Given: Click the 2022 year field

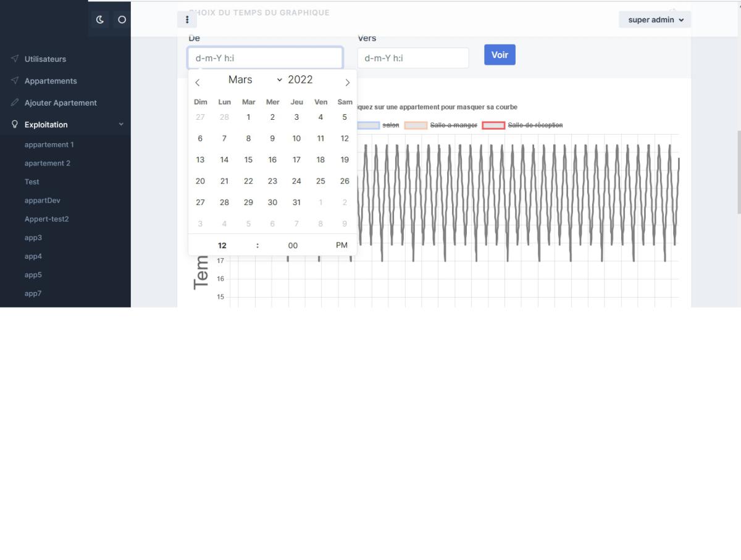Looking at the screenshot, I should pyautogui.click(x=302, y=80).
